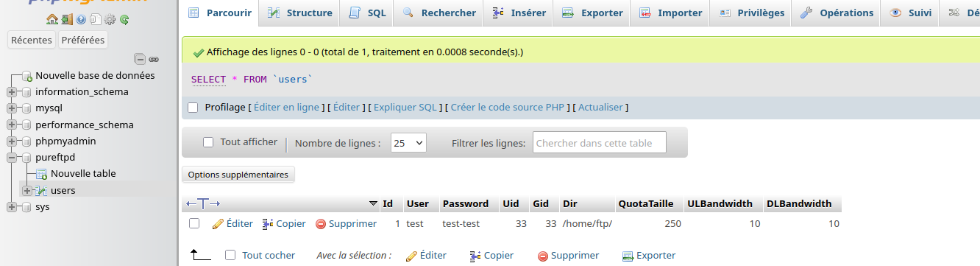This screenshot has width=980, height=266.
Task: Expand users table node
Action: tap(27, 190)
